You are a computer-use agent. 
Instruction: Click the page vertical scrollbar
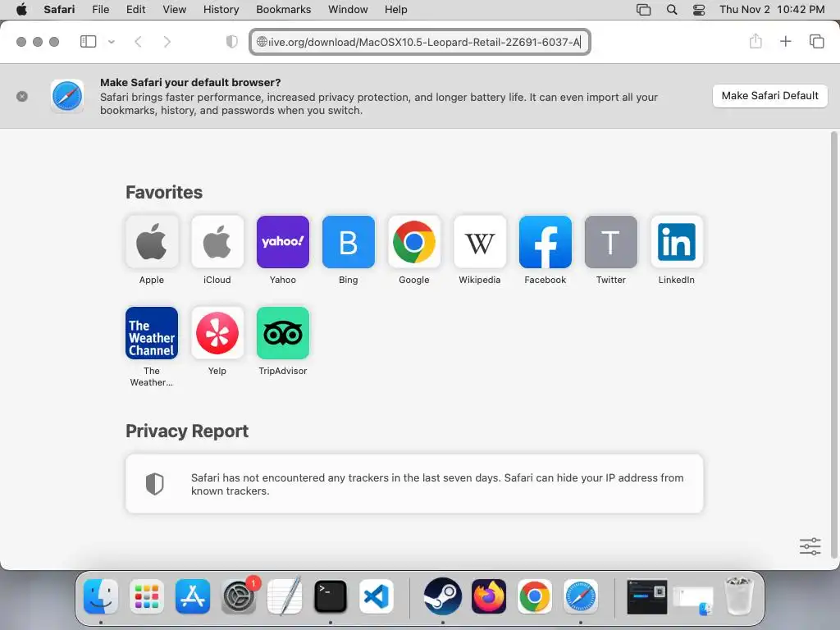pos(833,345)
